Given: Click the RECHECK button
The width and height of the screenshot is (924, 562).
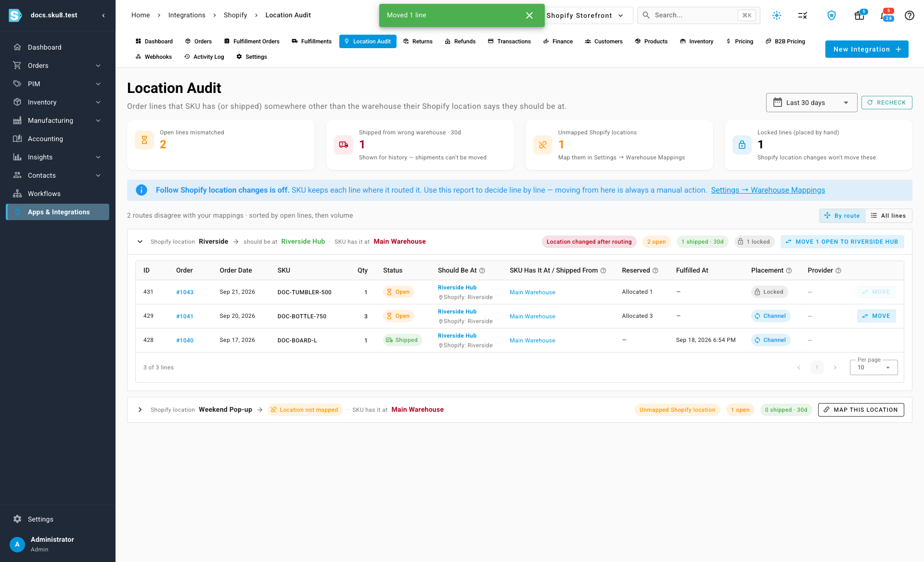Looking at the screenshot, I should pos(886,103).
